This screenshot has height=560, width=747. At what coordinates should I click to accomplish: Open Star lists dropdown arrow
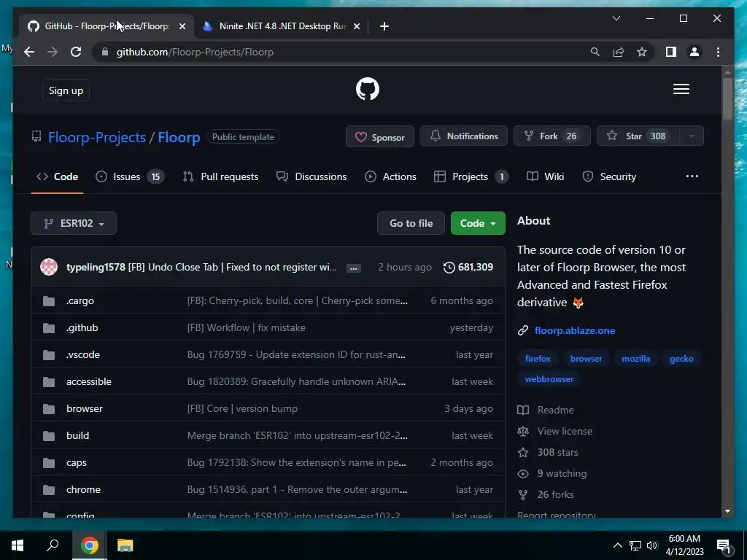tap(692, 136)
